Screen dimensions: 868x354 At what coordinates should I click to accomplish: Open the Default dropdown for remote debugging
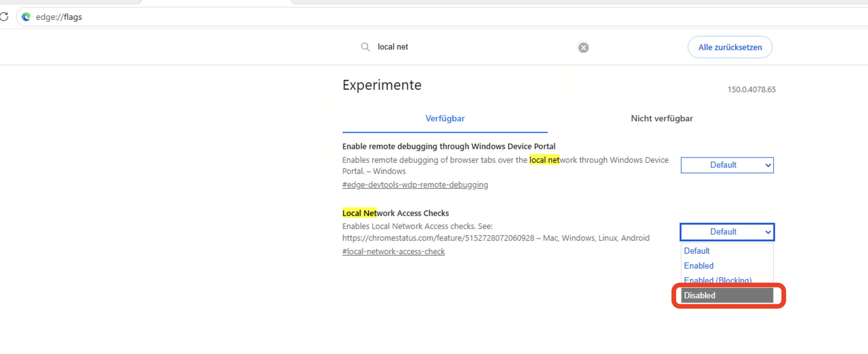(x=727, y=165)
